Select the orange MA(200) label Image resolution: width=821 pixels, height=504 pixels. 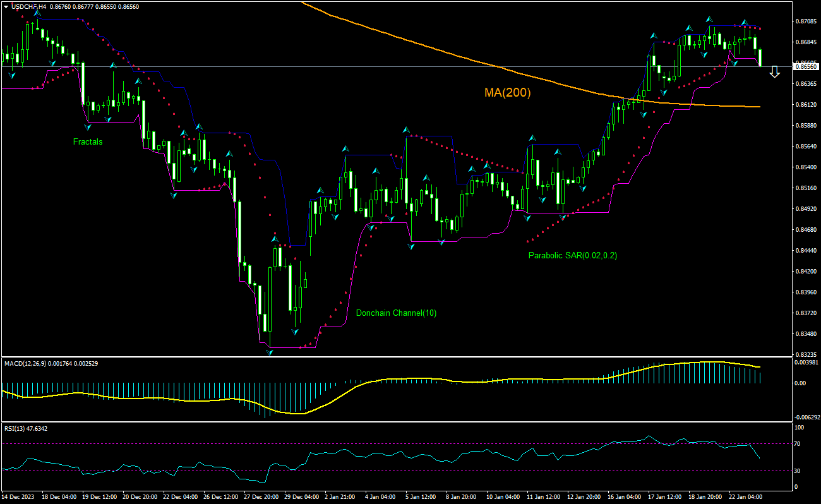point(507,93)
